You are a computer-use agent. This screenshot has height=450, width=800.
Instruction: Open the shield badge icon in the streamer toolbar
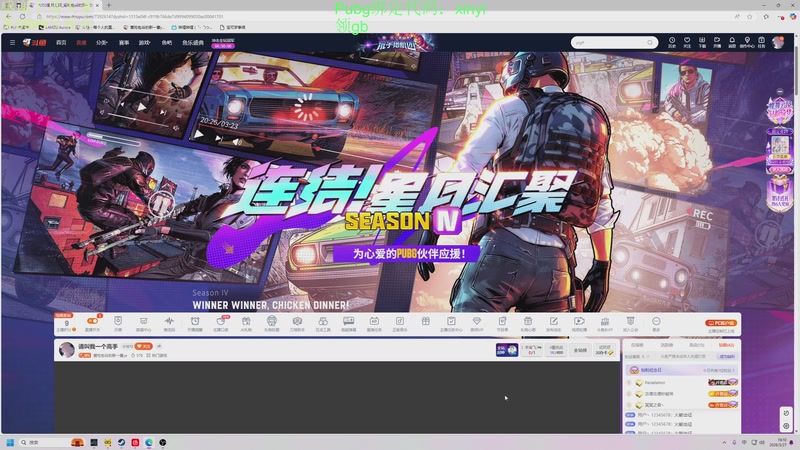[118, 323]
